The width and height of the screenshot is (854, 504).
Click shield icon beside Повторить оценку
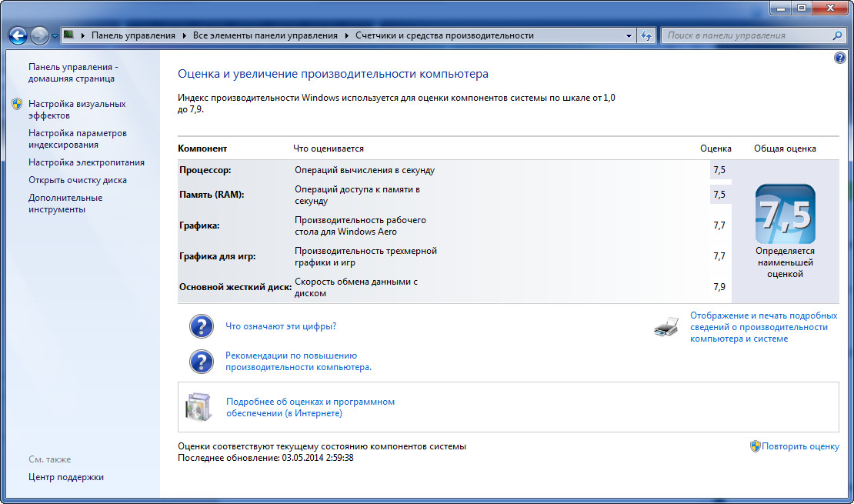755,446
